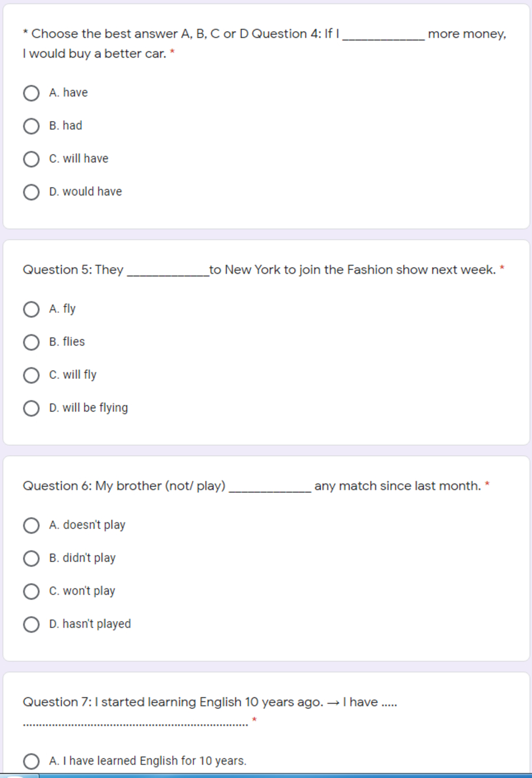Select 'B. didn't play' radio button
The width and height of the screenshot is (532, 778).
pyautogui.click(x=31, y=558)
